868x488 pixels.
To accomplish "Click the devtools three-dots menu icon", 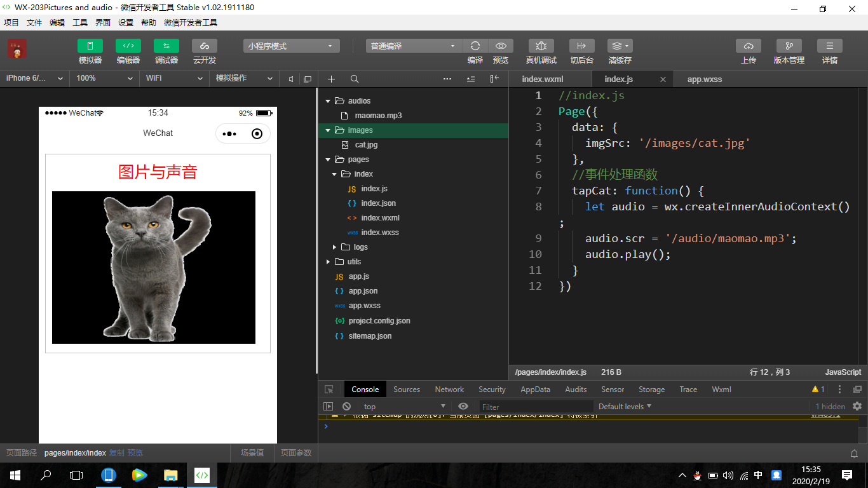I will click(x=839, y=390).
